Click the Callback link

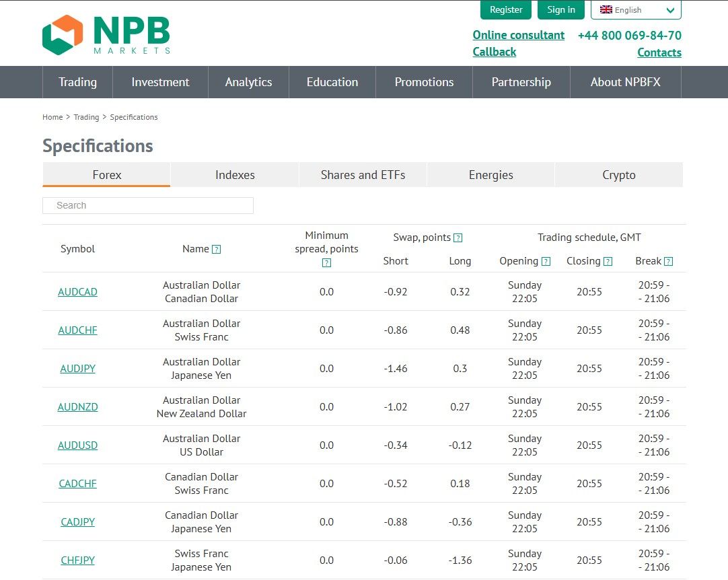(x=495, y=52)
